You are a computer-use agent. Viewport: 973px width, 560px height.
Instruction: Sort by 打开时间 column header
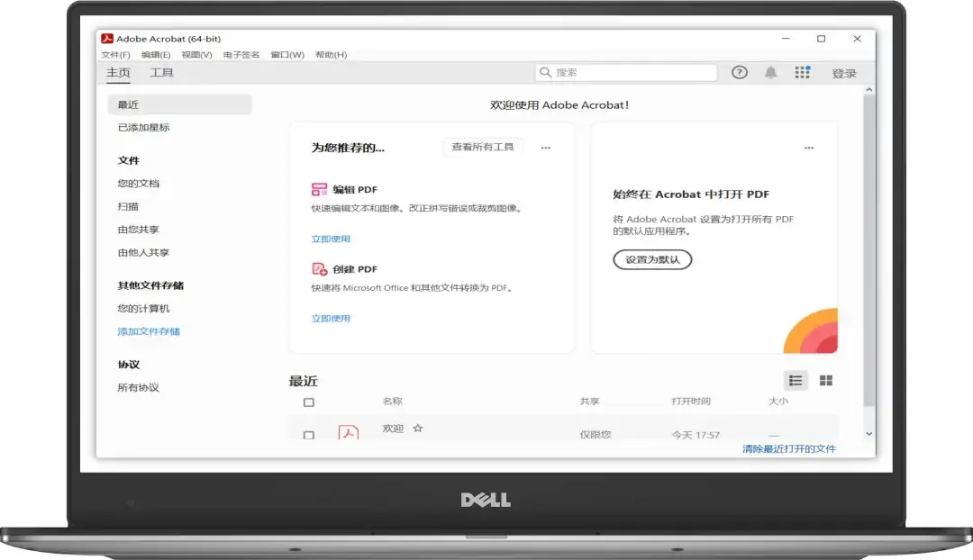point(691,402)
